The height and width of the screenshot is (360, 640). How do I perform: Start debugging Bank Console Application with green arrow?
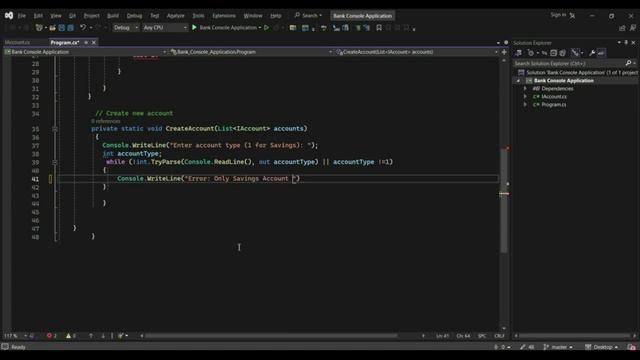194,28
